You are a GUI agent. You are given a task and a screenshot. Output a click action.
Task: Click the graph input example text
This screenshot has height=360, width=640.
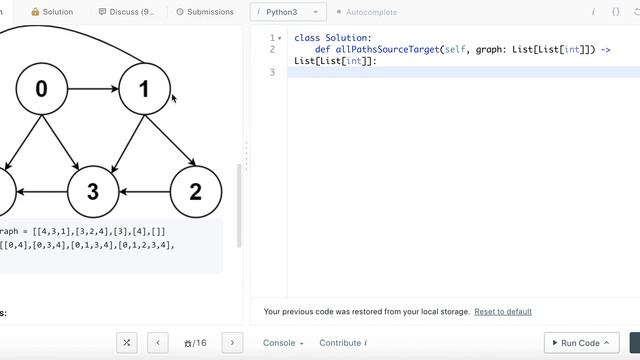coord(82,231)
